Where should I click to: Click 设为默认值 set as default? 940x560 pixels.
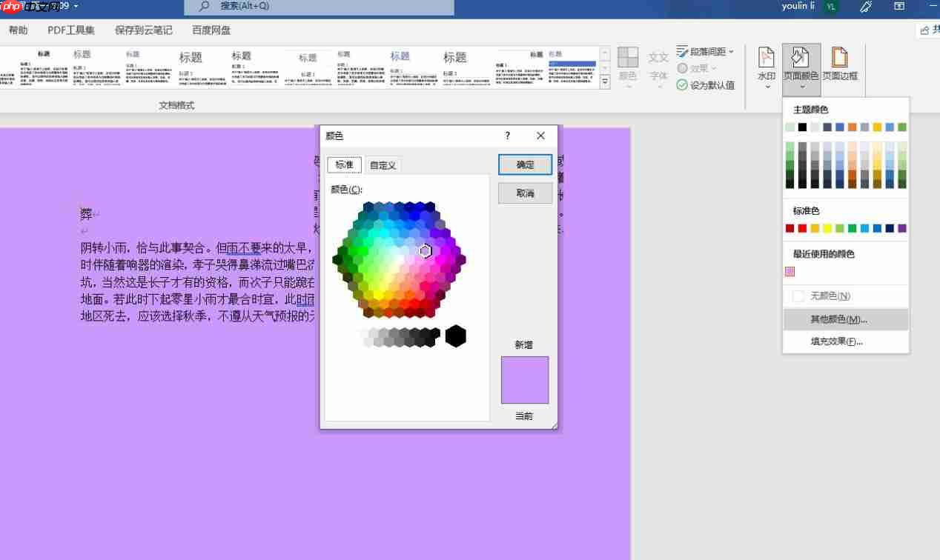tap(705, 85)
